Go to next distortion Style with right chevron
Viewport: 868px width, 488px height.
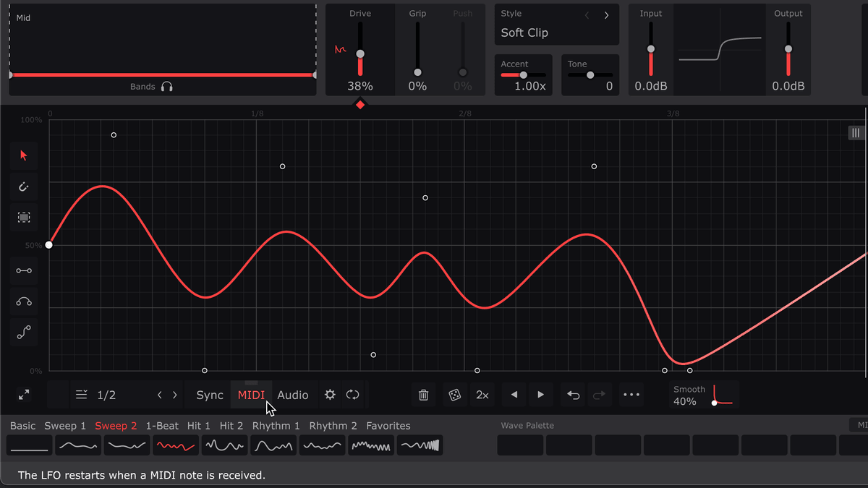click(x=606, y=15)
